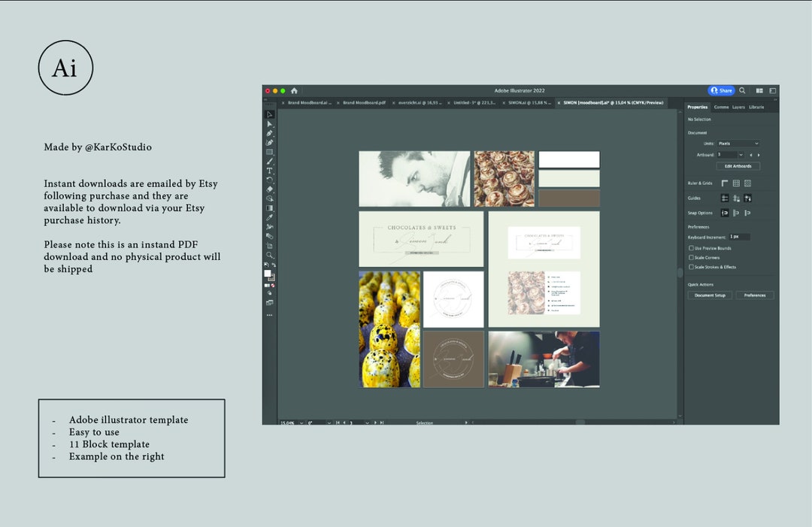
Task: Click Swap Fill and Stroke arrow
Action: tap(274, 265)
